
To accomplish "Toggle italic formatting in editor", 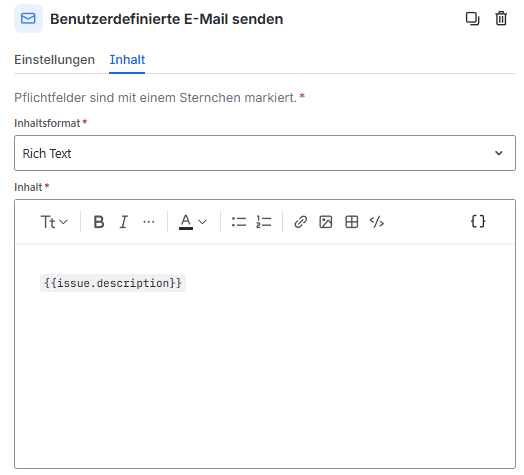I will [124, 222].
